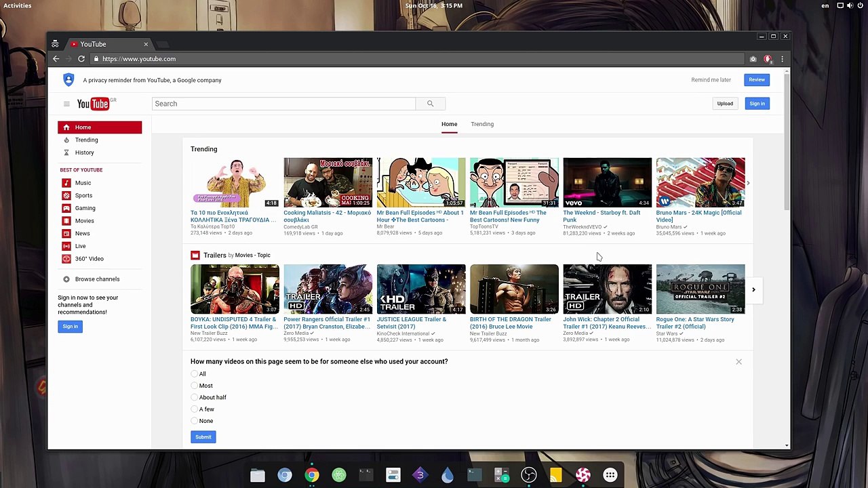Screen dimensions: 868x488
Task: Click the Sign in button in the sidebar
Action: (71, 327)
